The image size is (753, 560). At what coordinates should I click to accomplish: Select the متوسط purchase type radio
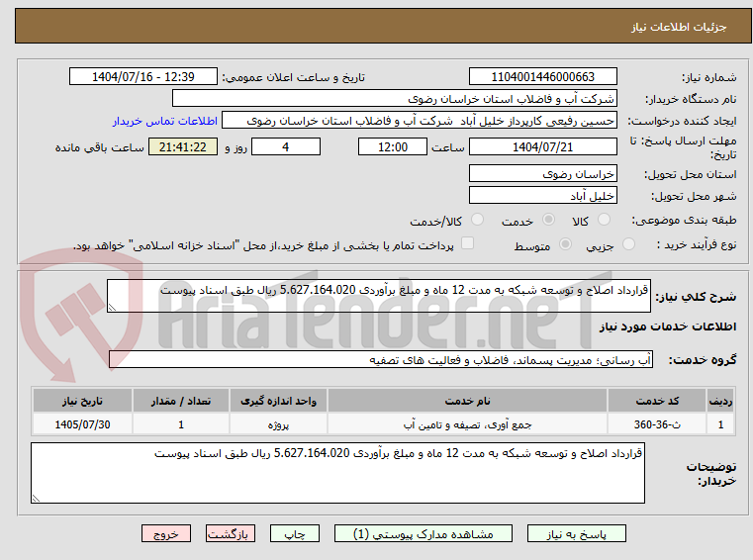pyautogui.click(x=565, y=244)
